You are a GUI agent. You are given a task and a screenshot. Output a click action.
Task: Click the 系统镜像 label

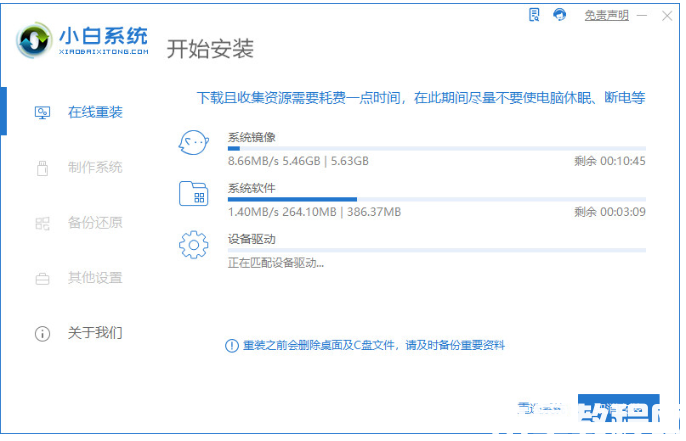252,137
